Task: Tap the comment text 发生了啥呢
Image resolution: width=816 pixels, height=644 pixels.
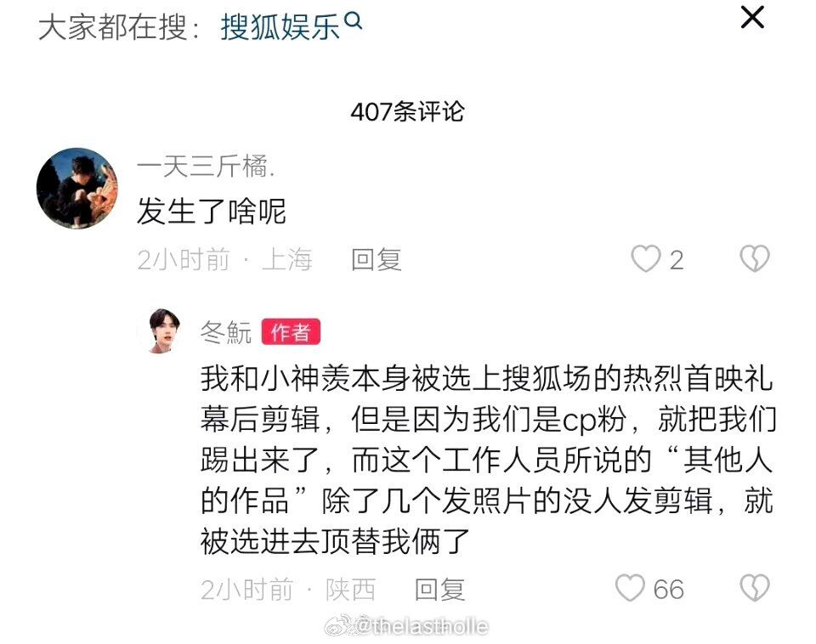Action: (212, 212)
